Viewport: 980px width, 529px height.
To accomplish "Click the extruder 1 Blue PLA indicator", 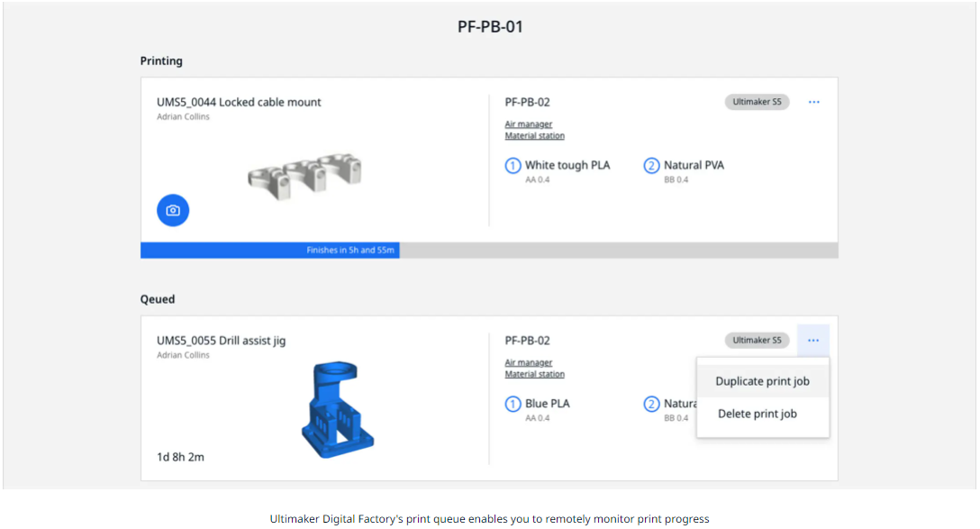I will click(513, 404).
